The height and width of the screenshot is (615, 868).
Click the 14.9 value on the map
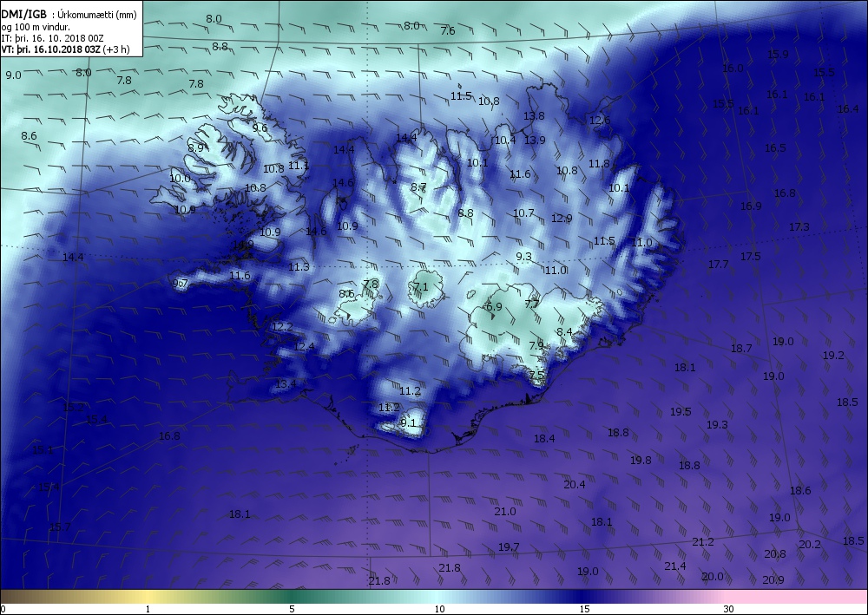[244, 245]
